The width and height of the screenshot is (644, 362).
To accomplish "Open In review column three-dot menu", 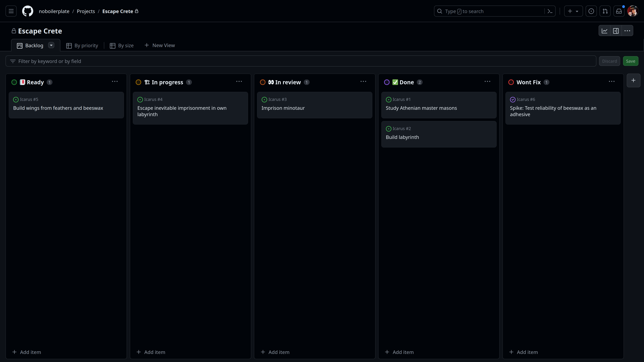I will [363, 82].
